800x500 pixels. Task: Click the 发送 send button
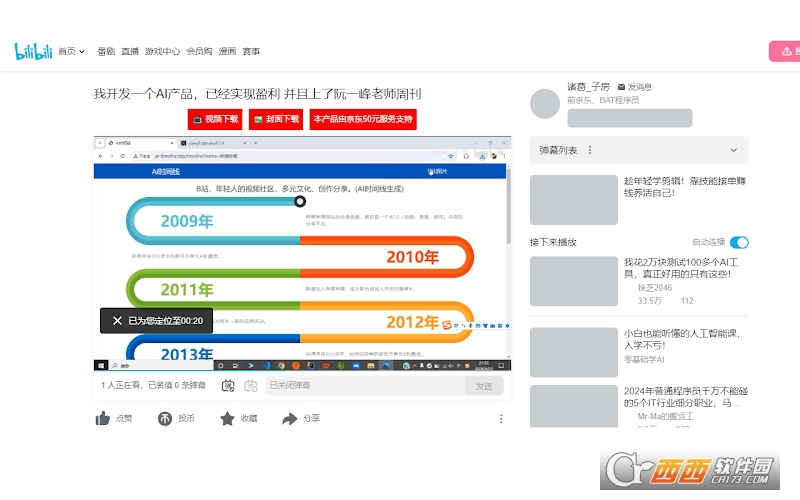[x=484, y=386]
